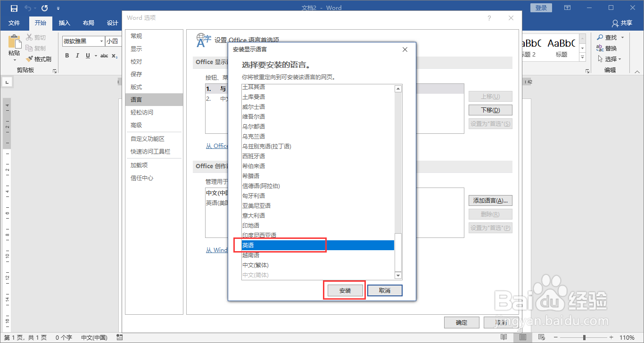The image size is (644, 343).
Task: Expand the Styles gallery more arrow
Action: coord(582,57)
